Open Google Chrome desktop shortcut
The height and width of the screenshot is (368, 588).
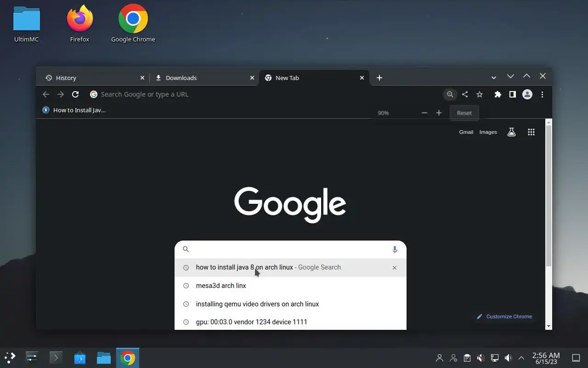(x=133, y=24)
